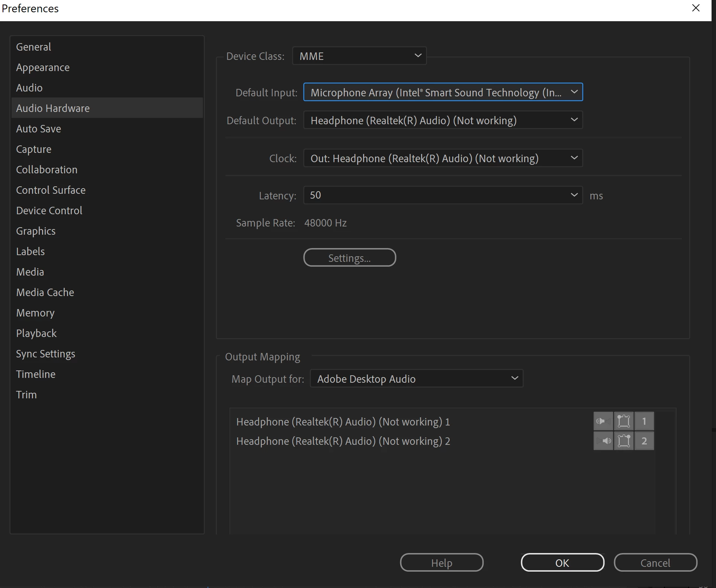Go to the Audio preferences category
Image resolution: width=716 pixels, height=588 pixels.
tap(29, 88)
